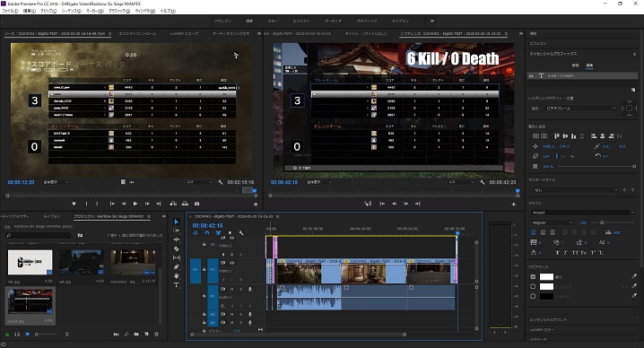Toggle timeline snap magnet icon

point(207,233)
